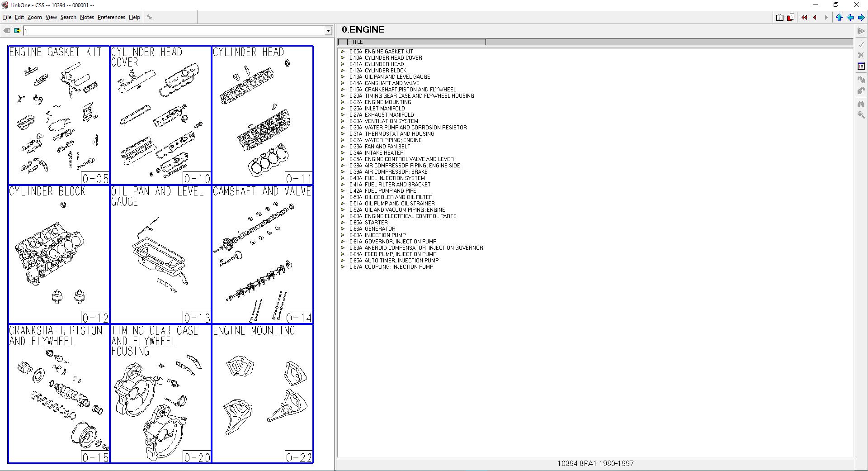The height and width of the screenshot is (471, 868).
Task: Click the red book-with-page toolbar icon
Action: click(790, 17)
